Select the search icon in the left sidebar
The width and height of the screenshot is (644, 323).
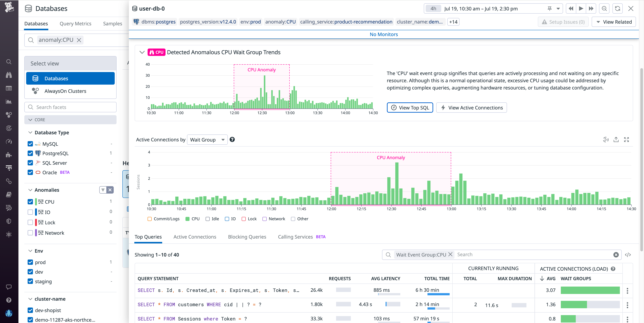point(9,62)
